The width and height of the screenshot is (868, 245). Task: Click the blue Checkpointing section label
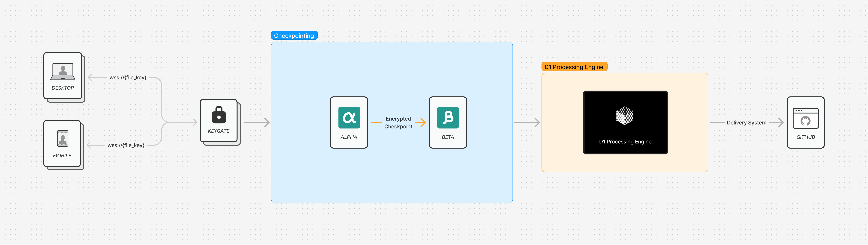click(294, 35)
